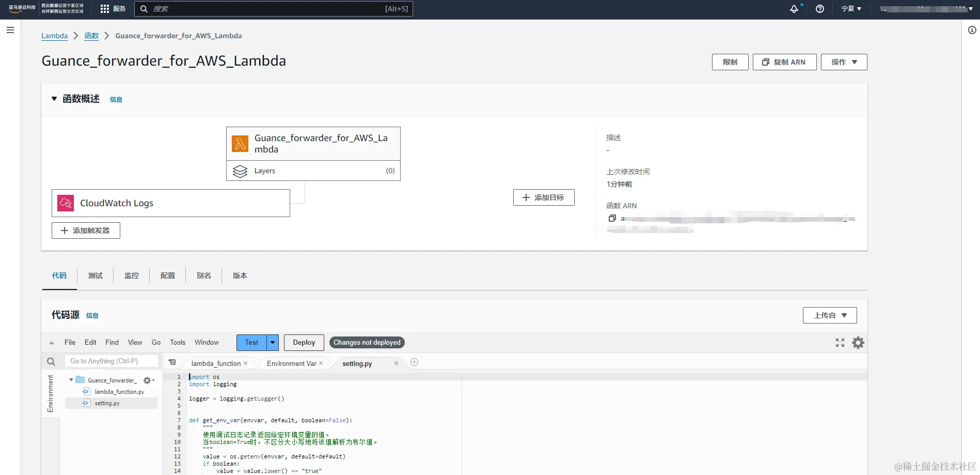980x475 pixels.
Task: Click the 添加触发器 button
Action: pos(86,231)
